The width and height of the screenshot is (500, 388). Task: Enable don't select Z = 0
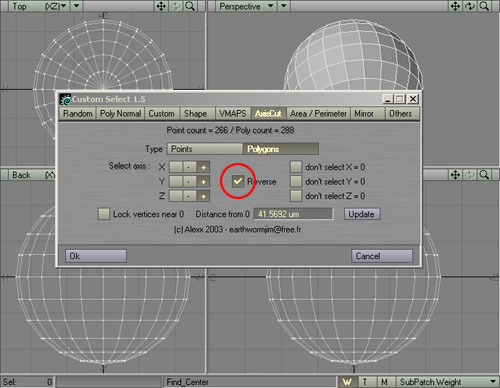(x=296, y=196)
